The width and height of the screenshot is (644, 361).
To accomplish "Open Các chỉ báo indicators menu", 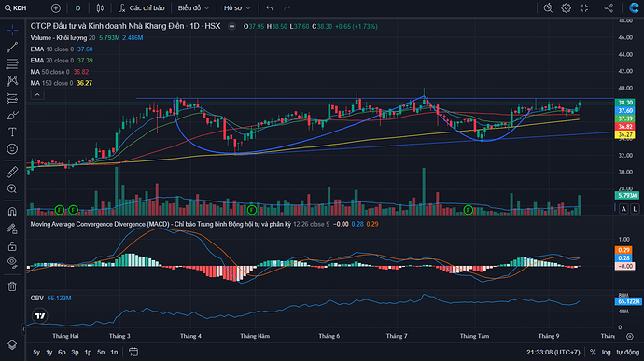I will click(x=142, y=7).
